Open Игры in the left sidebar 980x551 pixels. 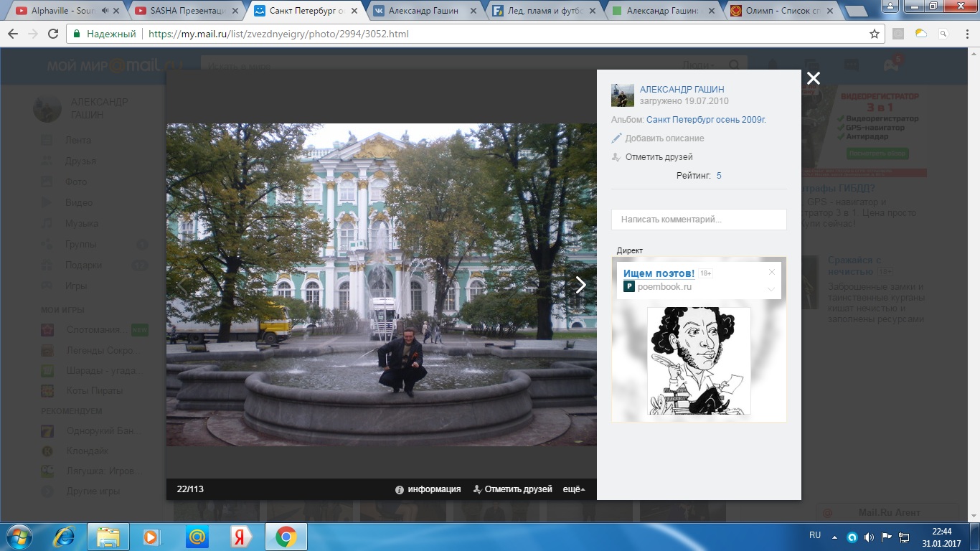(76, 286)
